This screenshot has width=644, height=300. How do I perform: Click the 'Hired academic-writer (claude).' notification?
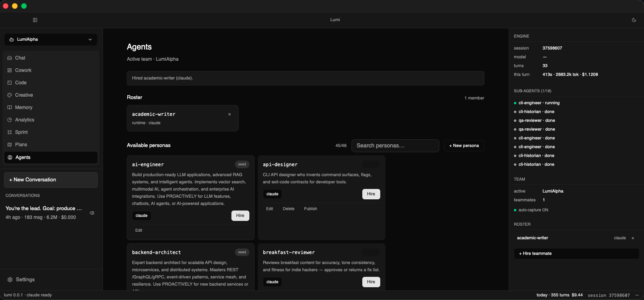tap(306, 78)
